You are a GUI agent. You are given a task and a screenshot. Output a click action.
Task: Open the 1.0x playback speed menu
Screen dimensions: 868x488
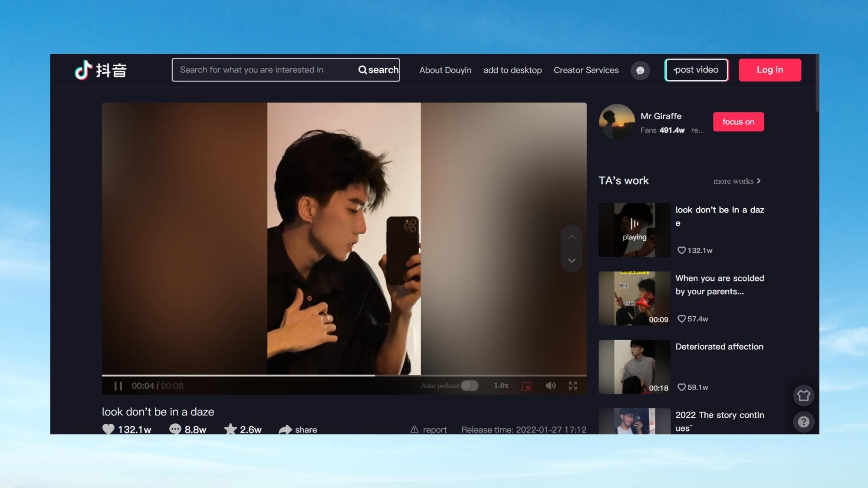pyautogui.click(x=501, y=386)
